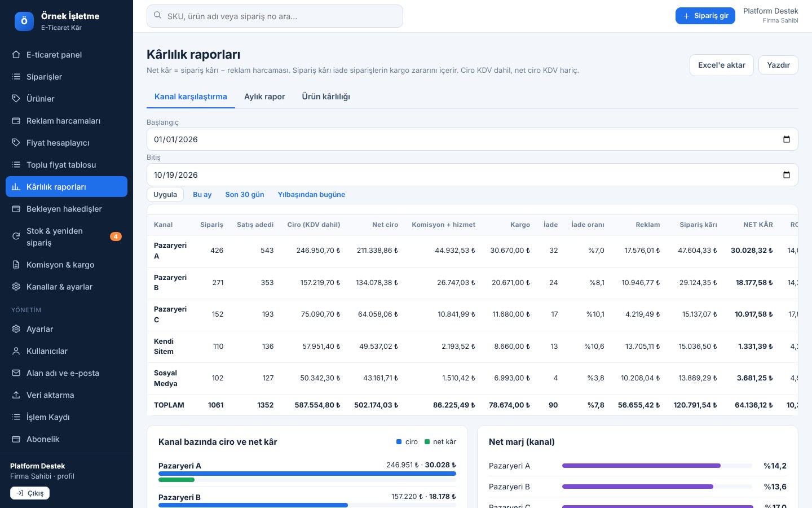Click Kullanıcılar person icon
The width and height of the screenshot is (812, 508).
[16, 351]
